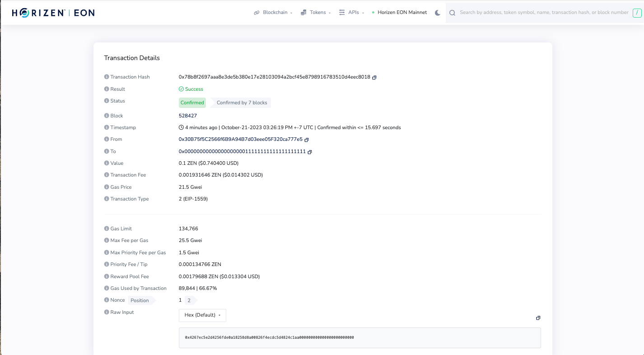Click info icon beside Reward Pool Fee
Viewport: 644px width, 355px height.
[107, 276]
